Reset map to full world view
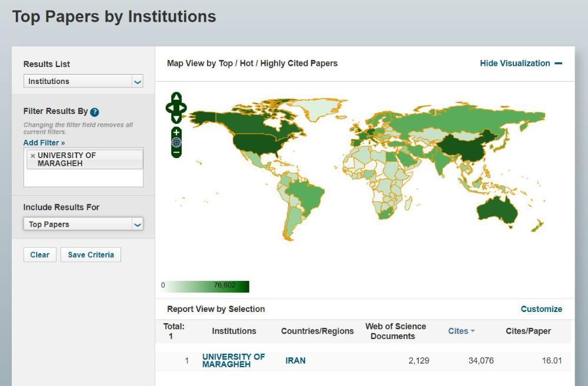 [x=176, y=142]
